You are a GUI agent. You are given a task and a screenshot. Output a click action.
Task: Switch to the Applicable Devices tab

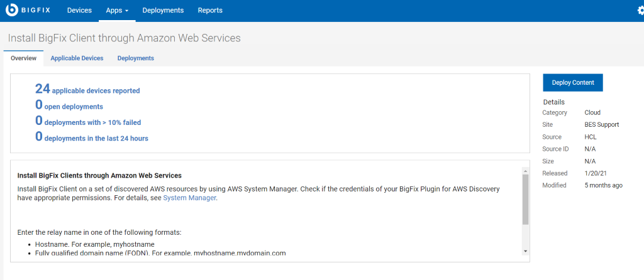(77, 58)
